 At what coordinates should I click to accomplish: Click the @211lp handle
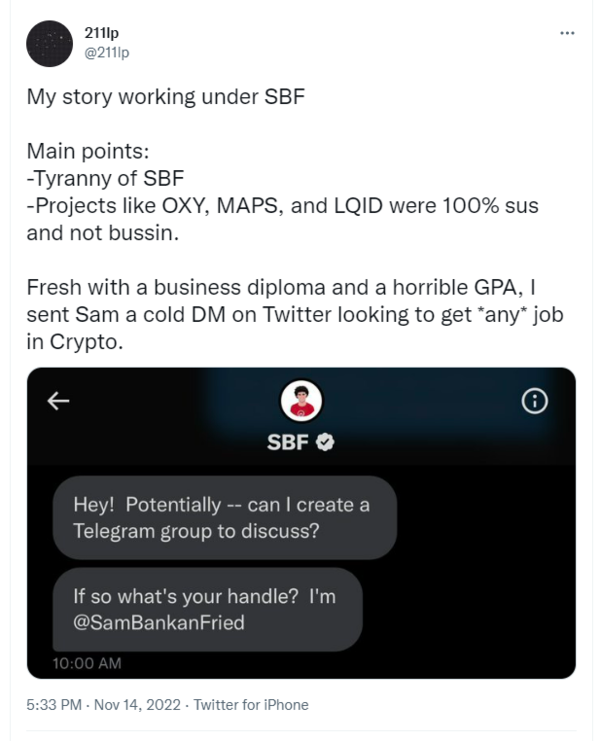(105, 52)
